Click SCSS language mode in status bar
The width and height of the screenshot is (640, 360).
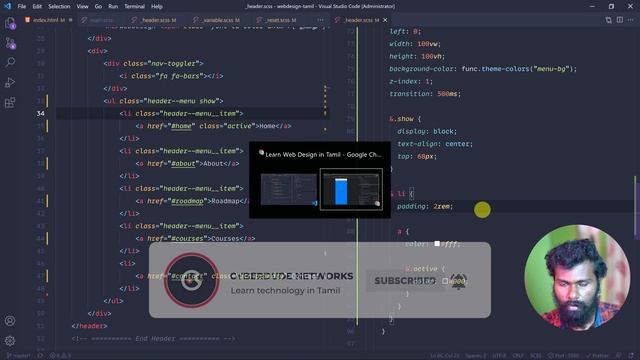click(x=536, y=356)
